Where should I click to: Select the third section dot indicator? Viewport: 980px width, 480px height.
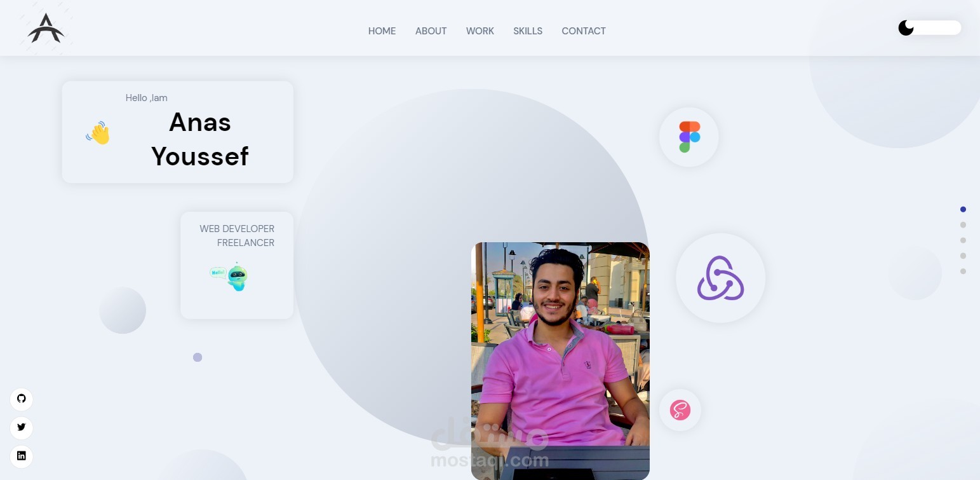963,240
